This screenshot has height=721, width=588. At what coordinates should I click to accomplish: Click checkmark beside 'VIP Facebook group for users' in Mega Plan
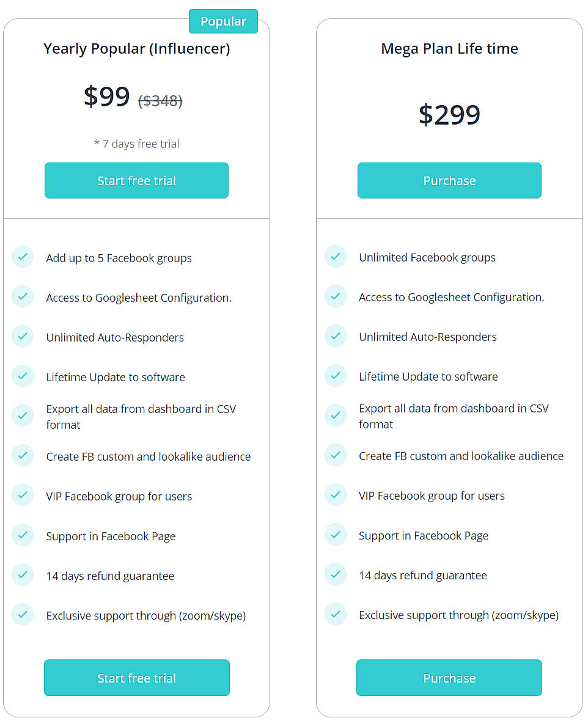336,495
